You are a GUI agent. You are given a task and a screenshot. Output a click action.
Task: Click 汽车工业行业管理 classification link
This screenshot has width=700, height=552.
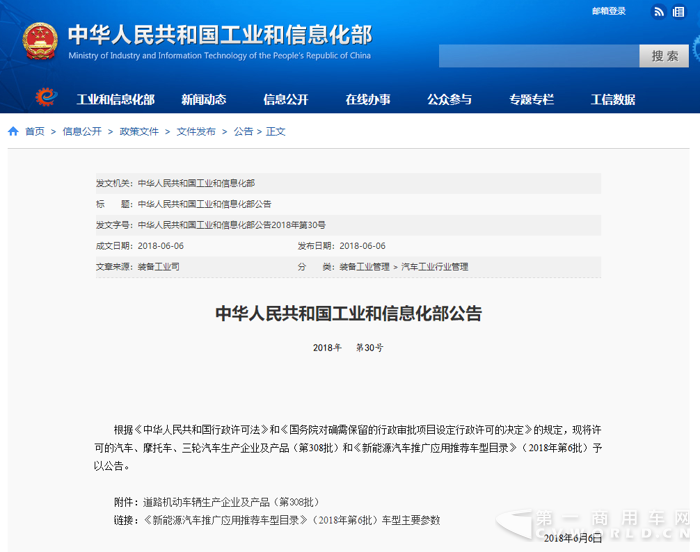(x=435, y=267)
